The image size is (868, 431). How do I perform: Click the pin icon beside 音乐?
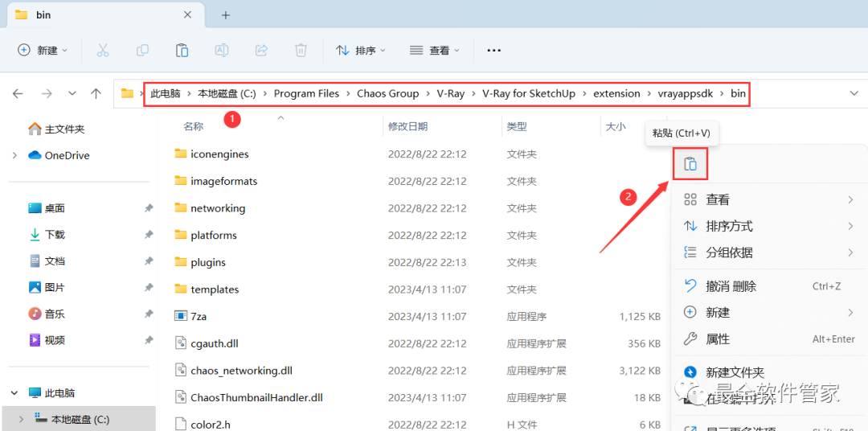click(149, 314)
